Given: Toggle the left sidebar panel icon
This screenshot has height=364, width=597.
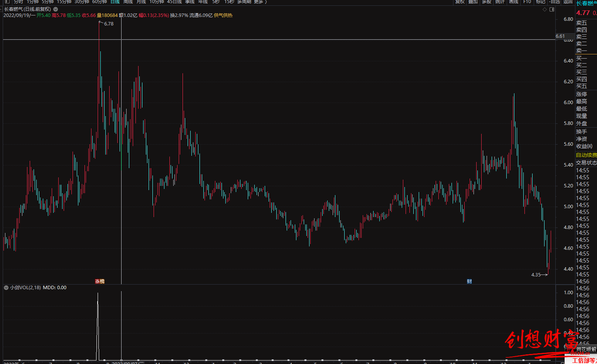Looking at the screenshot, I should pyautogui.click(x=7, y=2).
